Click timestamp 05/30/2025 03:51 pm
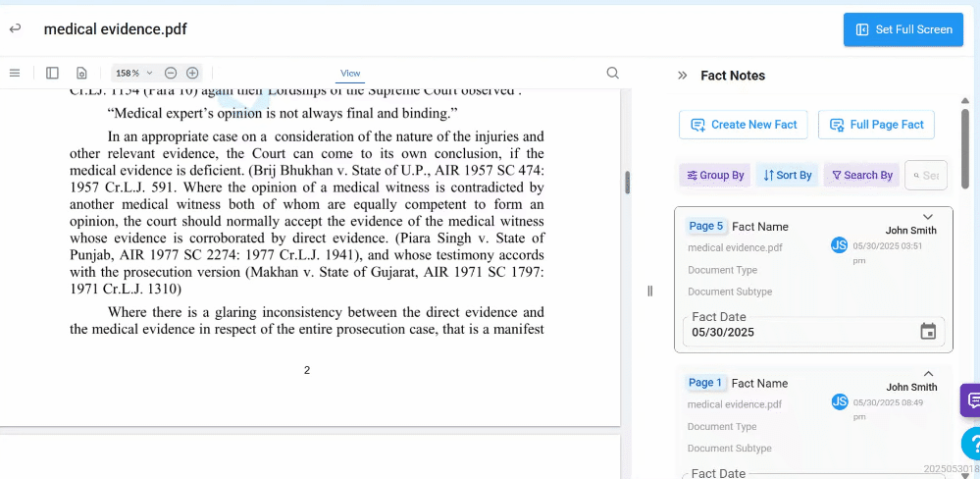980x479 pixels. [888, 252]
